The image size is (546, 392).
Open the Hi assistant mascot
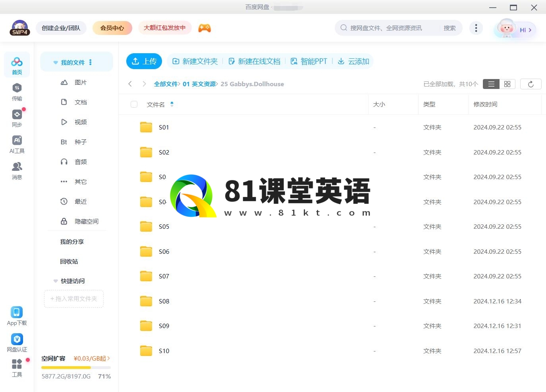pos(515,29)
